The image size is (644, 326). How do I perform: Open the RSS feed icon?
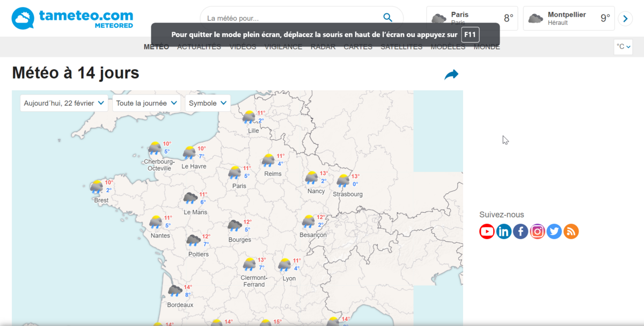point(571,231)
